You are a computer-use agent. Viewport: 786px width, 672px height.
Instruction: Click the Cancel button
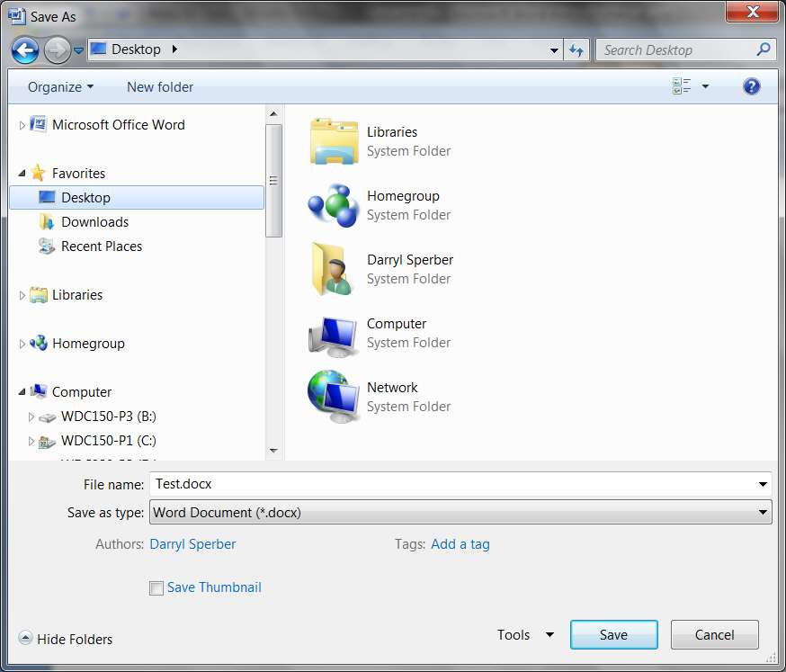pyautogui.click(x=714, y=635)
